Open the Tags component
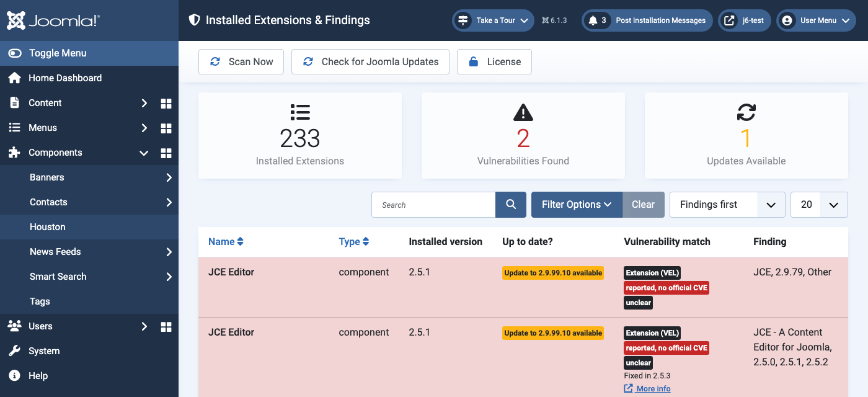This screenshot has height=397, width=868. [x=89, y=301]
